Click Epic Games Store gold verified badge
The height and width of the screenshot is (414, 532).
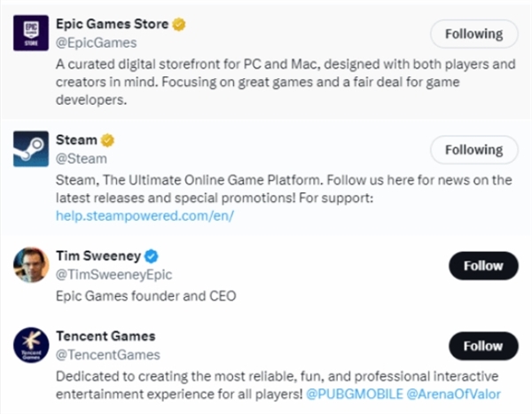178,24
